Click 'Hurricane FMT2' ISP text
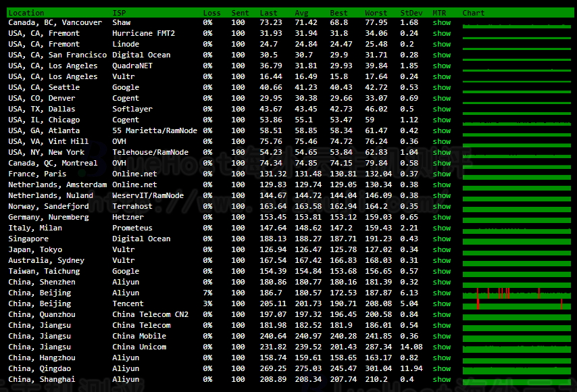This screenshot has height=392, width=577. 143,34
